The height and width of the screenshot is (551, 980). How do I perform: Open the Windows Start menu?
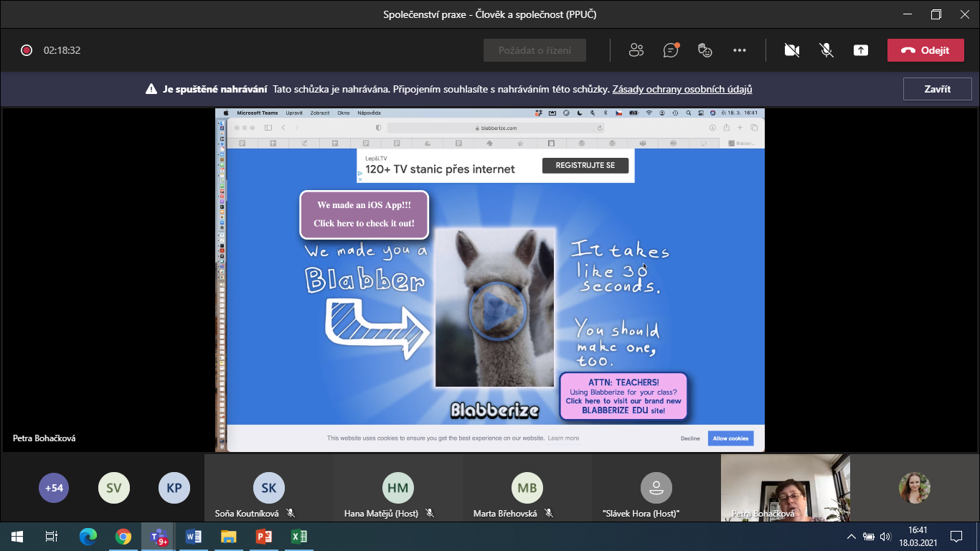[x=17, y=537]
